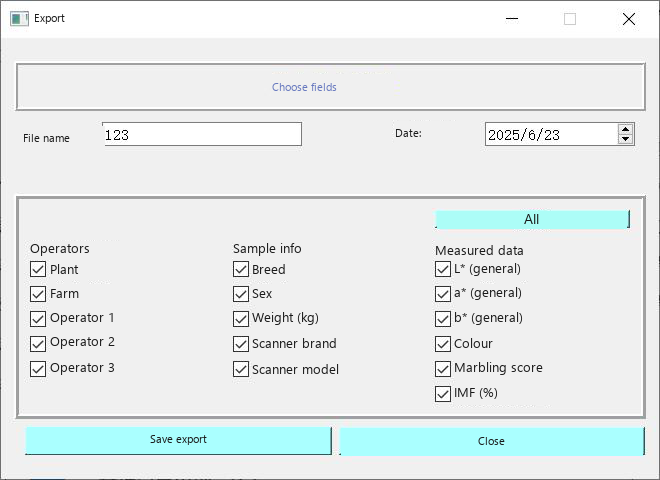Toggle IMF (%) checkbox

pyautogui.click(x=443, y=394)
